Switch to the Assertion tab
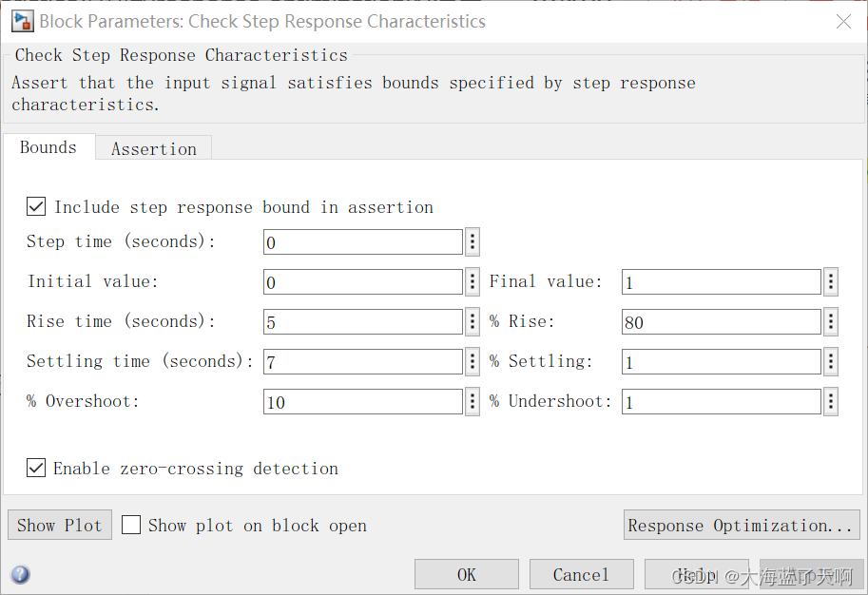Screen dimensions: 868x595 (x=153, y=148)
